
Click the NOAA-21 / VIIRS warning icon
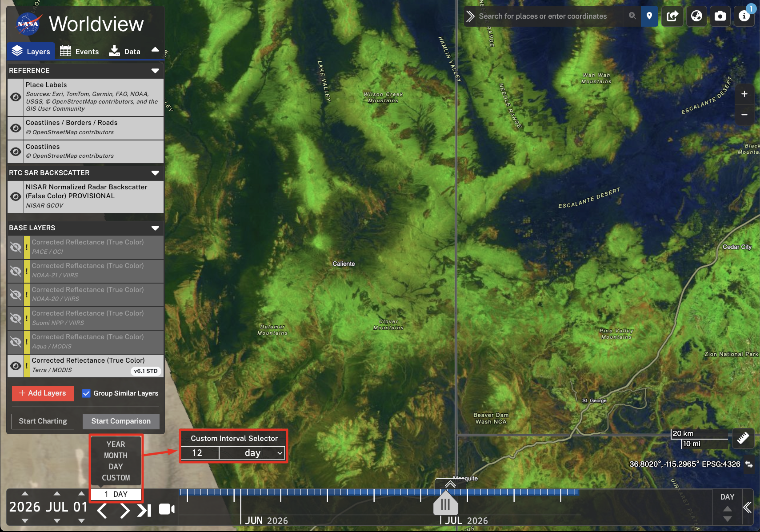coord(27,271)
